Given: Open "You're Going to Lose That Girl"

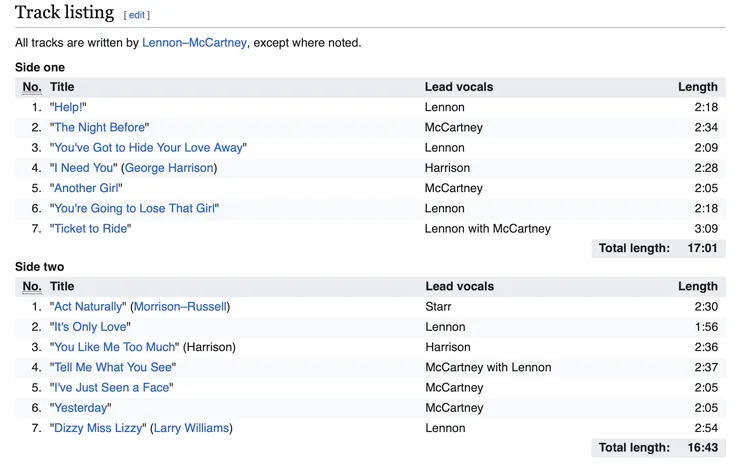Looking at the screenshot, I should (134, 208).
